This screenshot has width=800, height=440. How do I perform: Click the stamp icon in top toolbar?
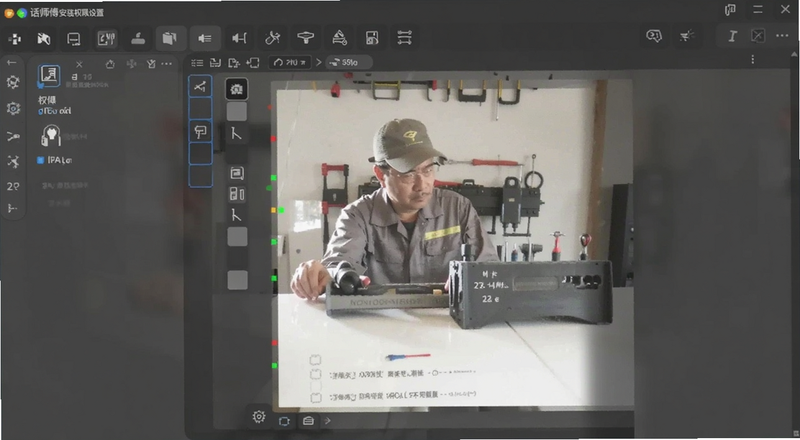(x=138, y=38)
